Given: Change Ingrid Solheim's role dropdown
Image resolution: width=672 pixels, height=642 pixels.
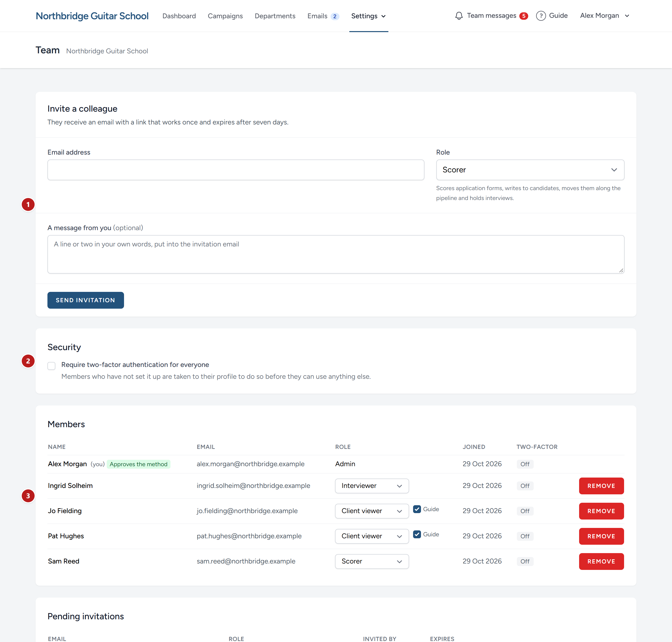Looking at the screenshot, I should click(x=372, y=486).
